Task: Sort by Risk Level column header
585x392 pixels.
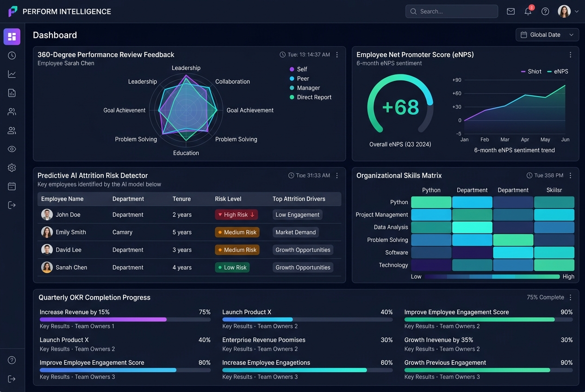Action: [x=228, y=199]
